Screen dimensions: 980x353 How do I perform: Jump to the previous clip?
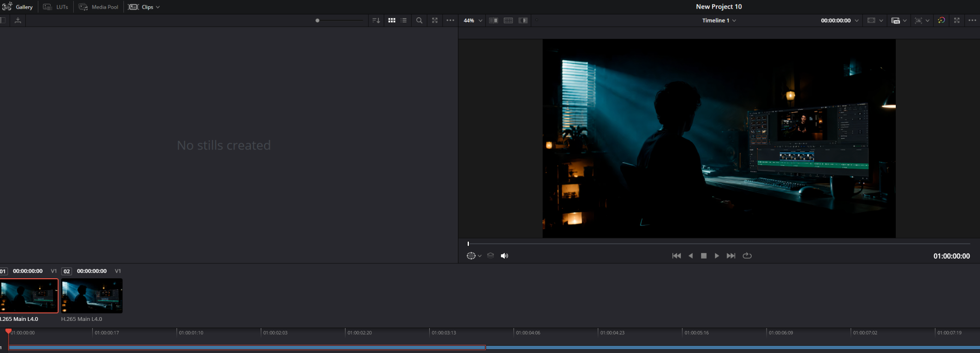coord(677,256)
